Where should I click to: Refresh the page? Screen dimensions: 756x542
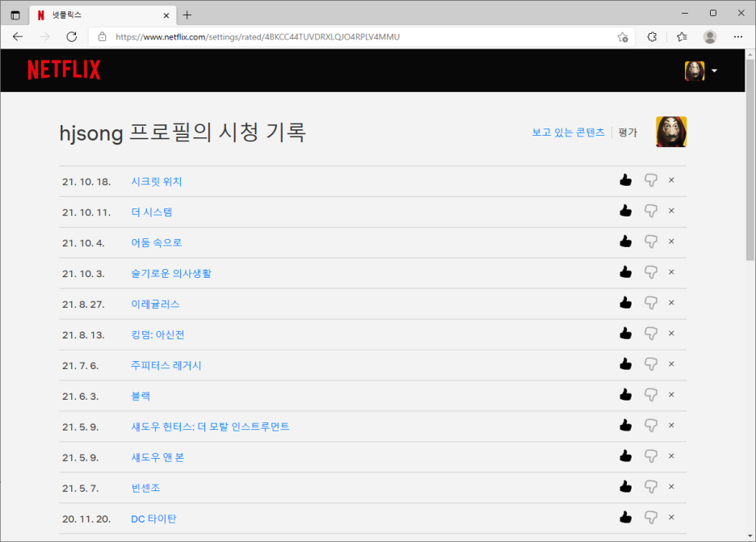click(x=71, y=36)
